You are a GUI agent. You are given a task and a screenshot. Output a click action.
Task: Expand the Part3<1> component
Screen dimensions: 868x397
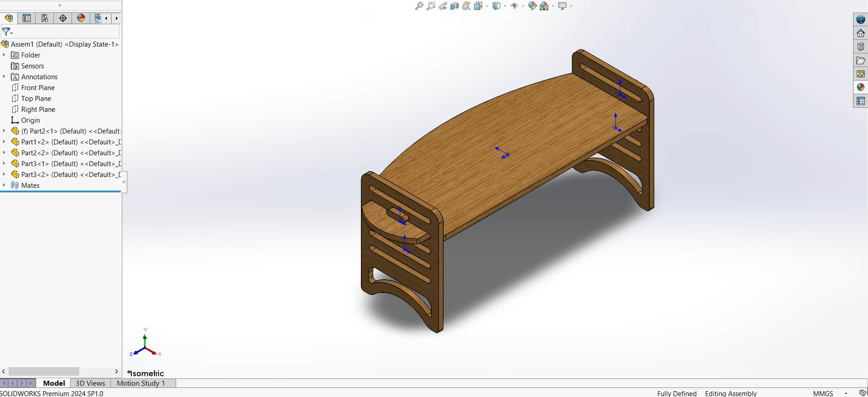[4, 163]
